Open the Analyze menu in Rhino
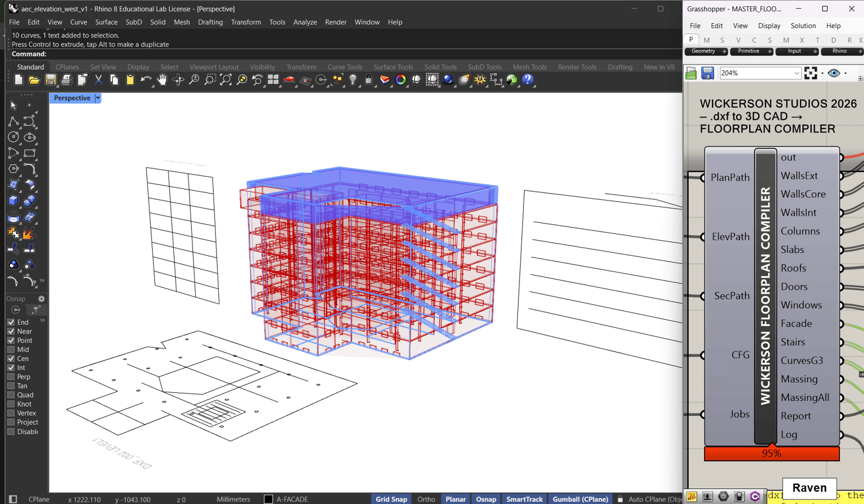This screenshot has height=504, width=864. pos(305,22)
